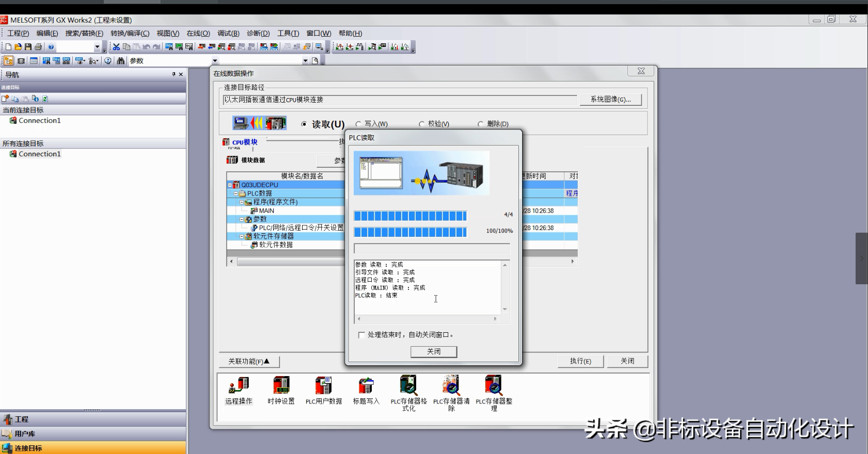The height and width of the screenshot is (454, 868).
Task: Click the Save floppy disk icon
Action: tap(28, 47)
